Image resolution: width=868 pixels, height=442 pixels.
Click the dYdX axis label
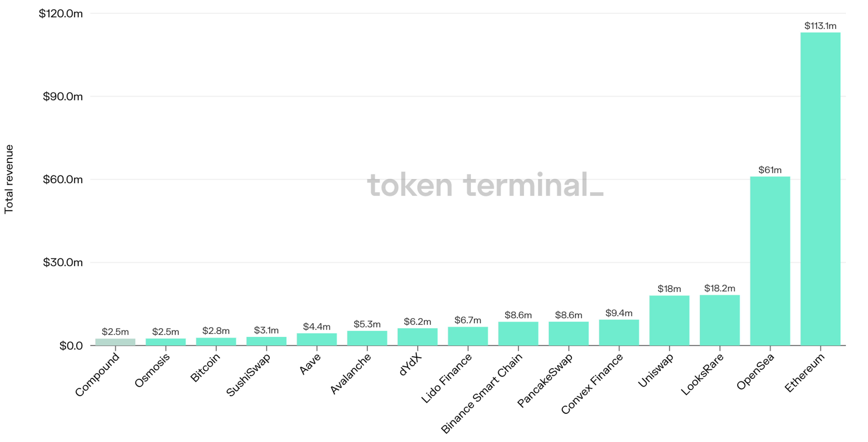[410, 364]
